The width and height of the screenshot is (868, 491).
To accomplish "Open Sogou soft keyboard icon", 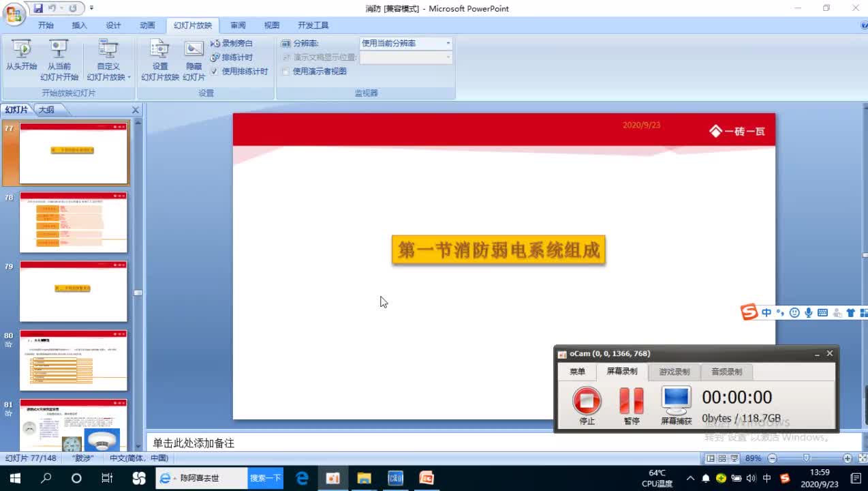I will [822, 312].
